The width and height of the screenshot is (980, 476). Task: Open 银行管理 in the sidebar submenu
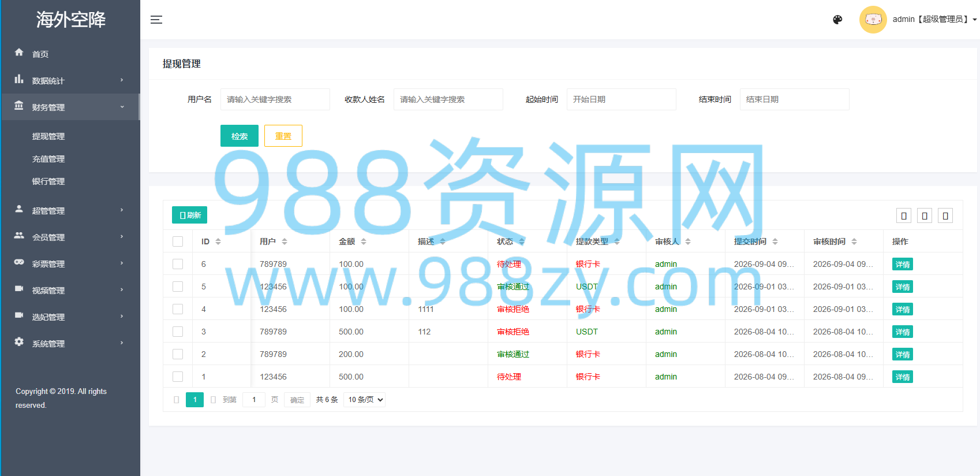click(x=48, y=181)
